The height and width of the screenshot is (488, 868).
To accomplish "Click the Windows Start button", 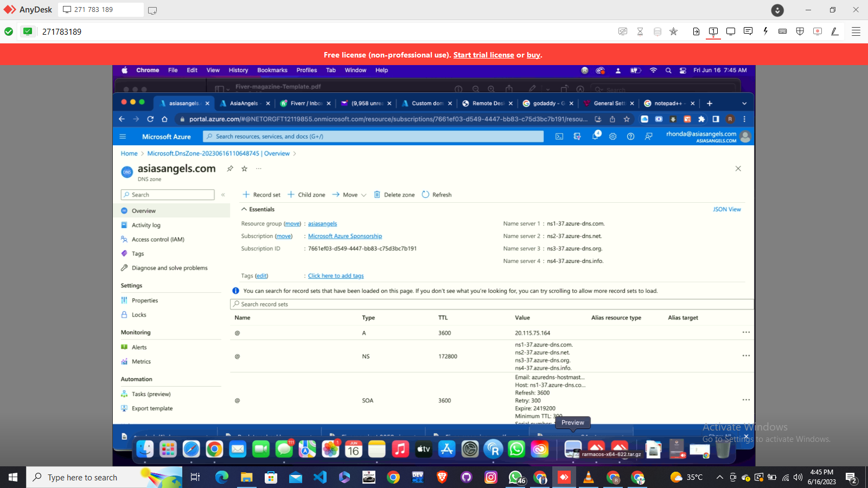I will point(13,477).
